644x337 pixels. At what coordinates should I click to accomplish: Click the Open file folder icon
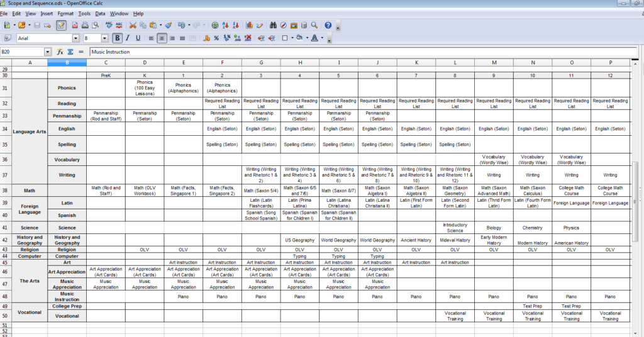coord(22,25)
